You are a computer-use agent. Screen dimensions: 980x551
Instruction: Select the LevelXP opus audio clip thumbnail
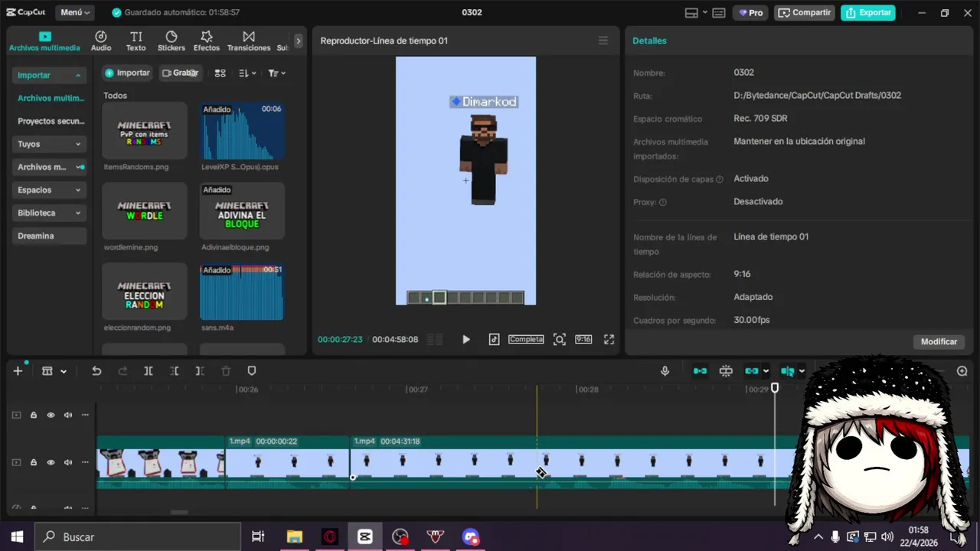pyautogui.click(x=242, y=131)
